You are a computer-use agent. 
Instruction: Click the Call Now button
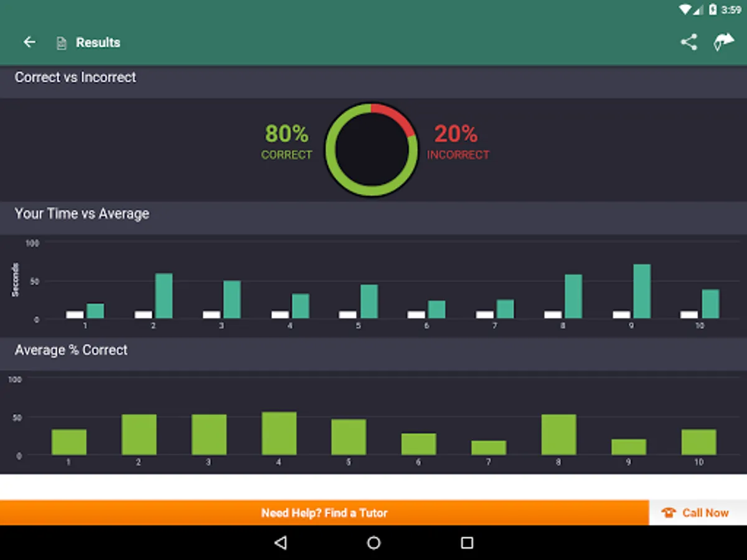tap(698, 513)
